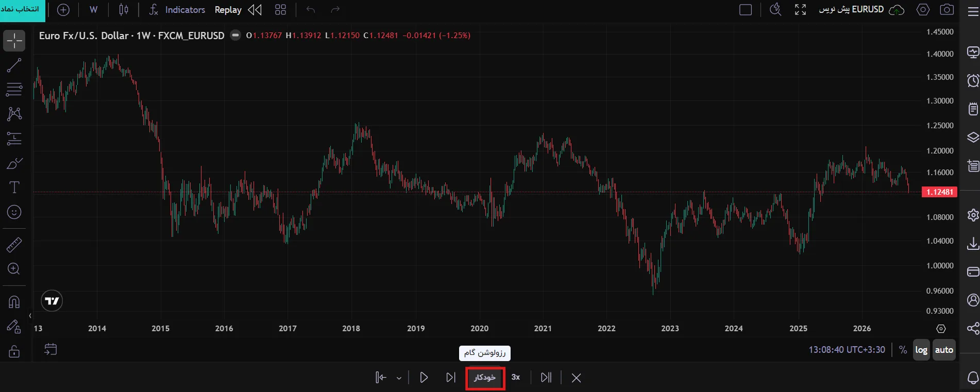Viewport: 980px width, 392px height.
Task: Select the text annotation tool
Action: click(x=14, y=188)
